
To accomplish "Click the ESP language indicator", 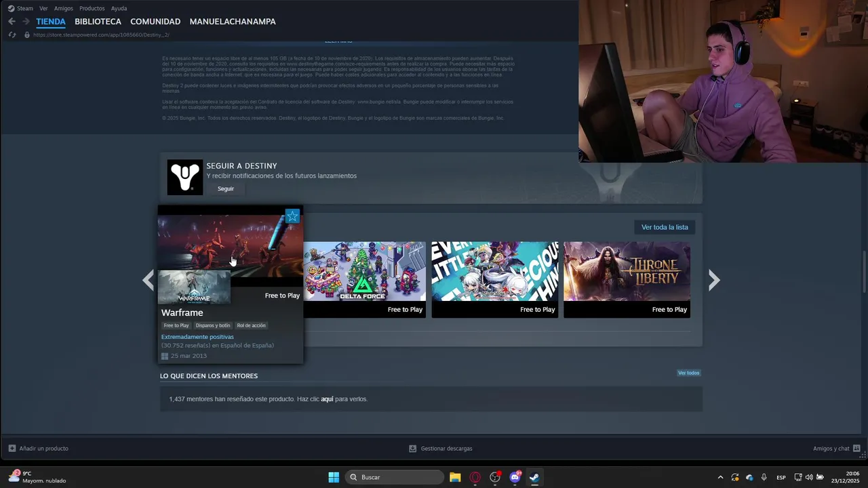I will coord(781,477).
